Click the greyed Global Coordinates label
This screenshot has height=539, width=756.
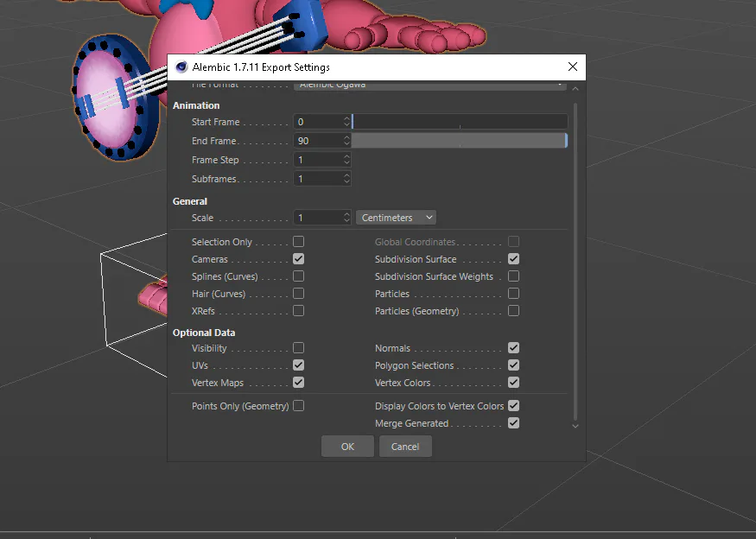(415, 242)
